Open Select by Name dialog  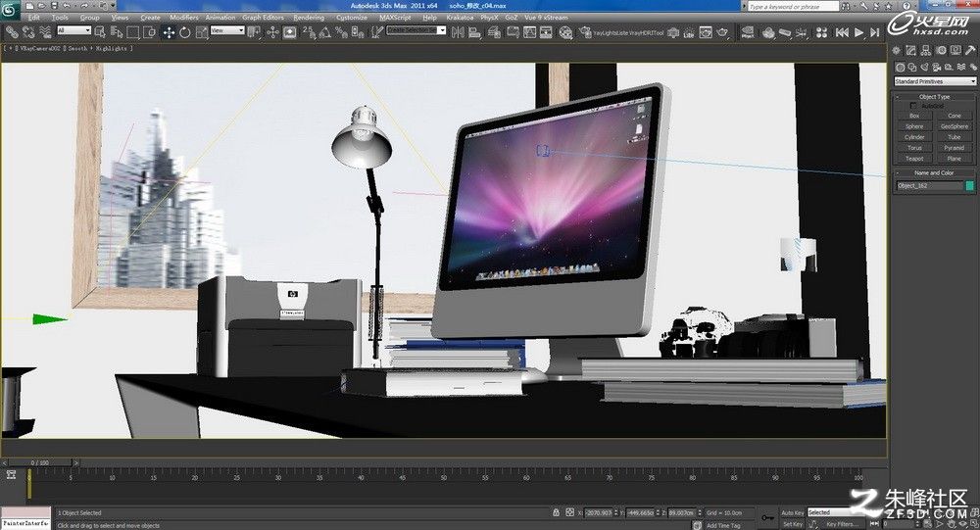(117, 31)
